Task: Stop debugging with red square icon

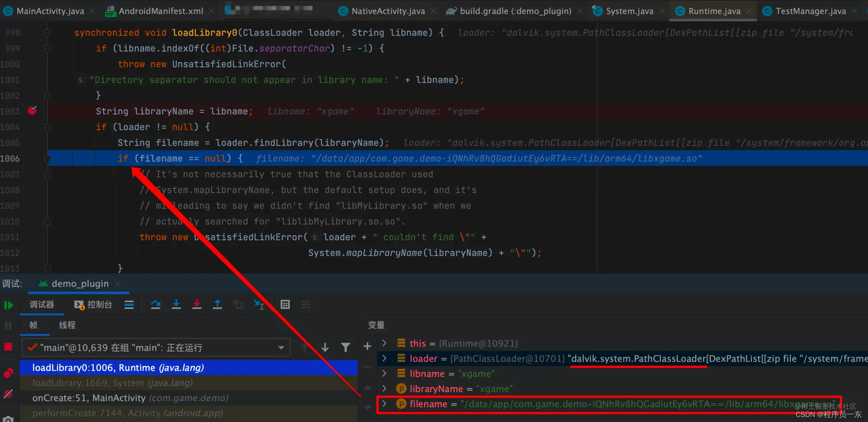Action: 8,347
